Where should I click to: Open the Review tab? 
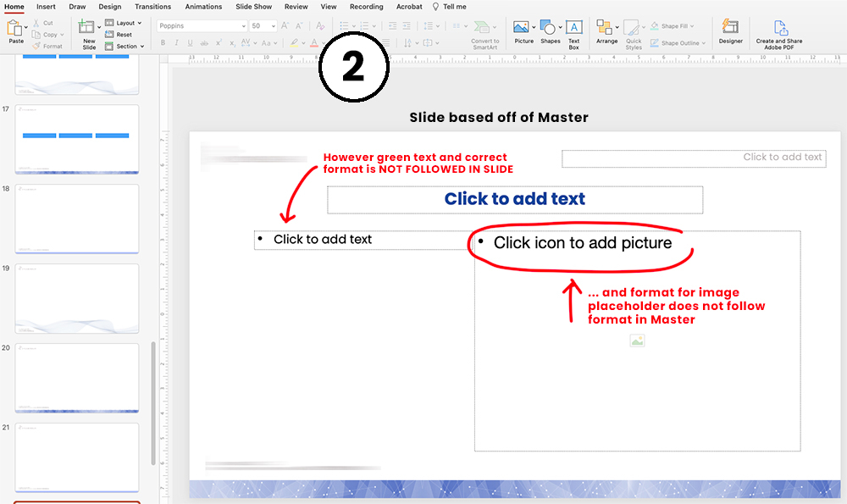[296, 7]
